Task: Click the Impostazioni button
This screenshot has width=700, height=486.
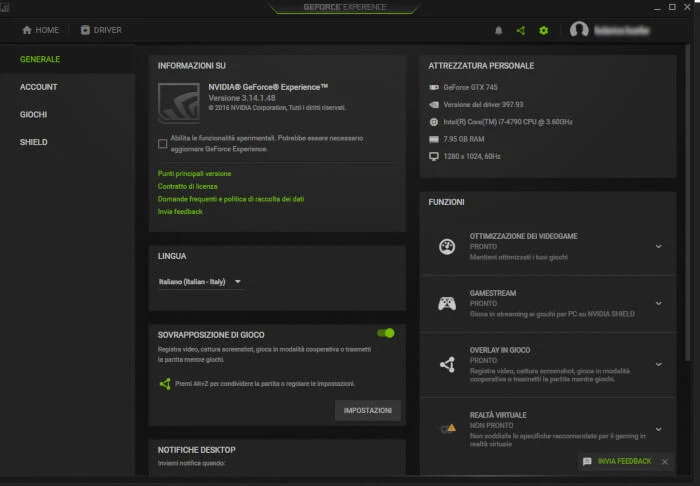Action: pyautogui.click(x=368, y=411)
